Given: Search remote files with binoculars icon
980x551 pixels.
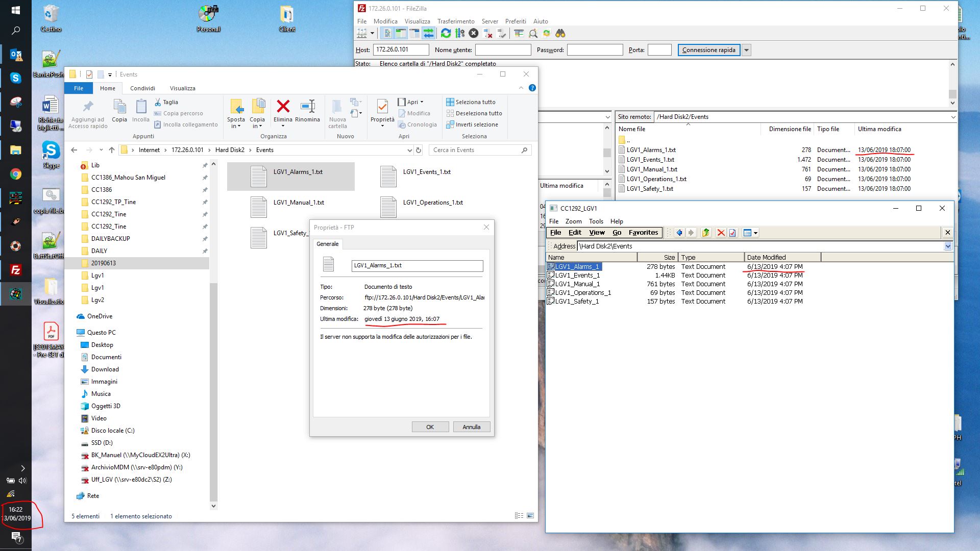Looking at the screenshot, I should pos(560,33).
